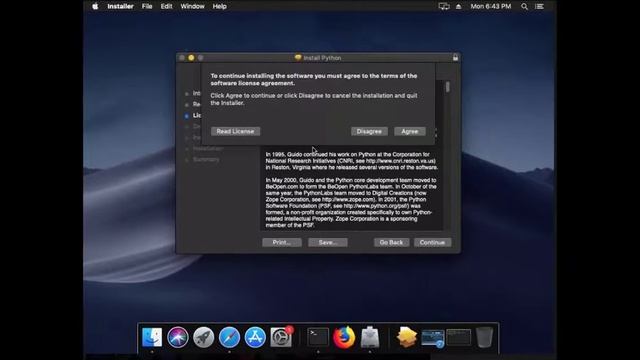
Task: Click the http://www.zope.com text
Action: [348, 199]
